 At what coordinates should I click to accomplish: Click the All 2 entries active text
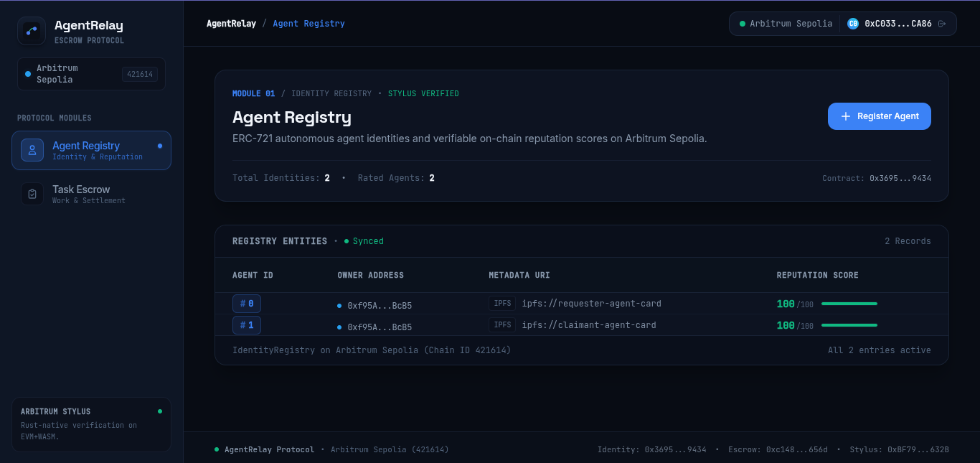(x=880, y=350)
